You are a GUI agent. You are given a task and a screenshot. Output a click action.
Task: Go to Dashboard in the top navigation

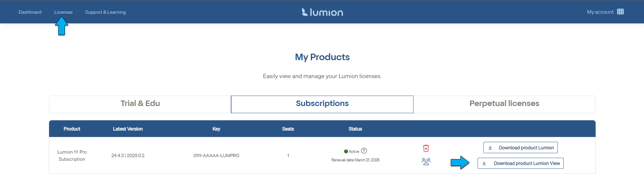tap(30, 12)
